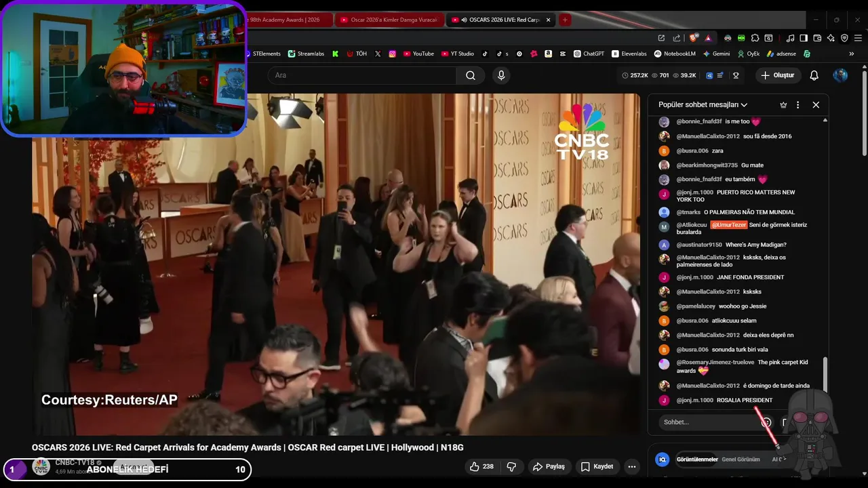Click the 257.2K stats counter
The width and height of the screenshot is (868, 488).
(634, 75)
